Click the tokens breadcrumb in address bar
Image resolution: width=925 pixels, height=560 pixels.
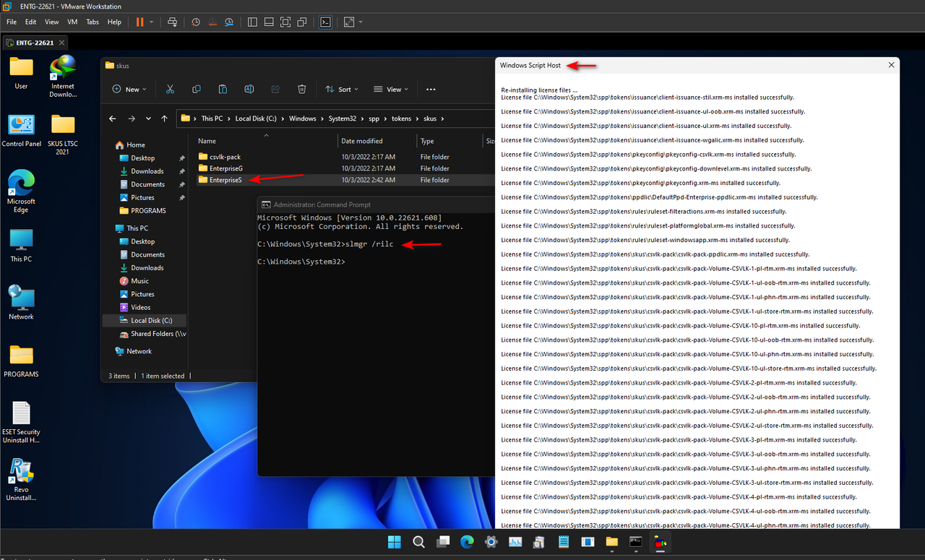pos(401,119)
